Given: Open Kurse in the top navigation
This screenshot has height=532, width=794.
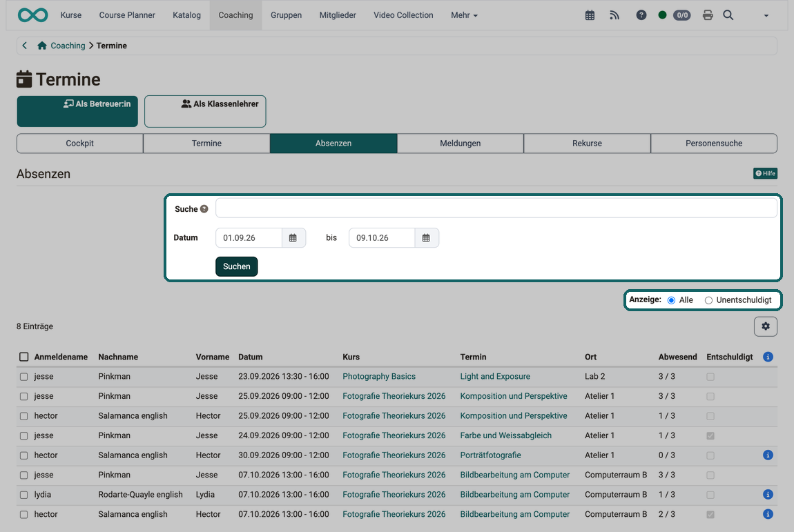Looking at the screenshot, I should (x=71, y=15).
